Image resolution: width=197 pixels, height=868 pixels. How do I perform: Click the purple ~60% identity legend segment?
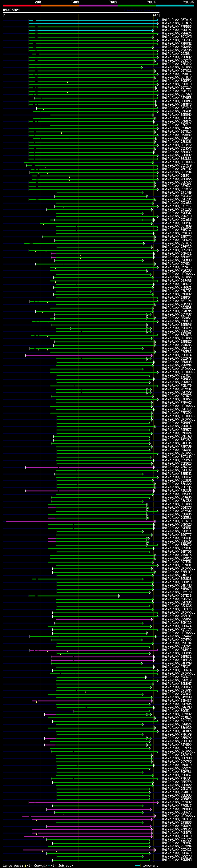98,6
